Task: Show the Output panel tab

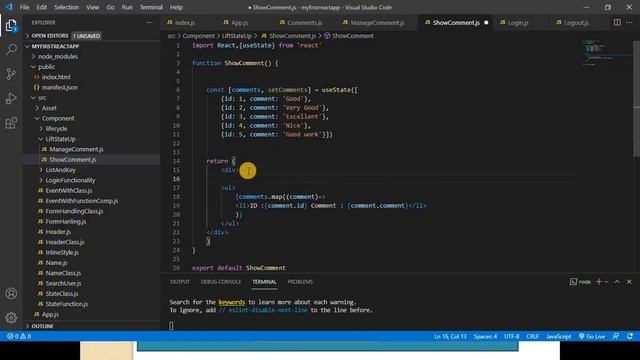Action: click(x=180, y=282)
